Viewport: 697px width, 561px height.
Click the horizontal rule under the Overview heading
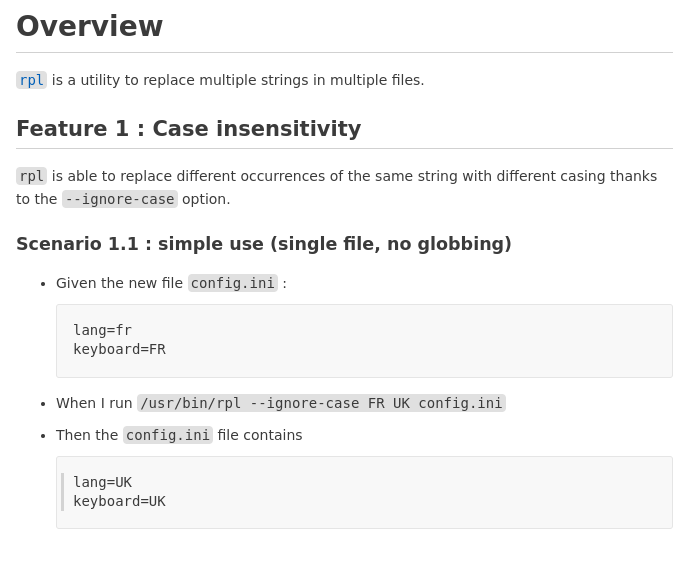coord(344,52)
